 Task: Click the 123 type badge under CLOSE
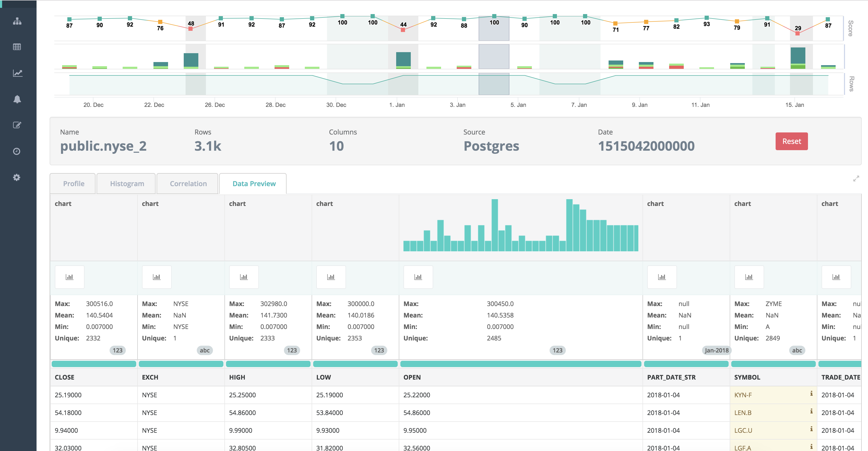(x=117, y=350)
